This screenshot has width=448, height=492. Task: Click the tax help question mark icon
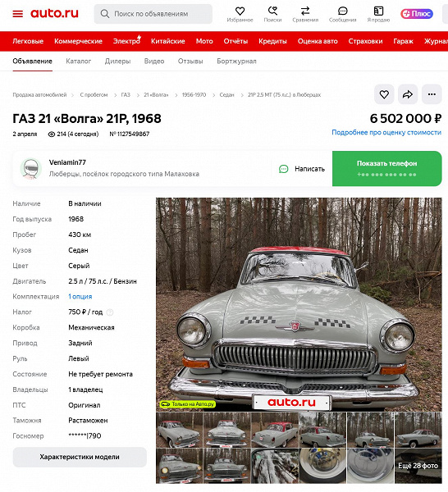click(x=110, y=312)
